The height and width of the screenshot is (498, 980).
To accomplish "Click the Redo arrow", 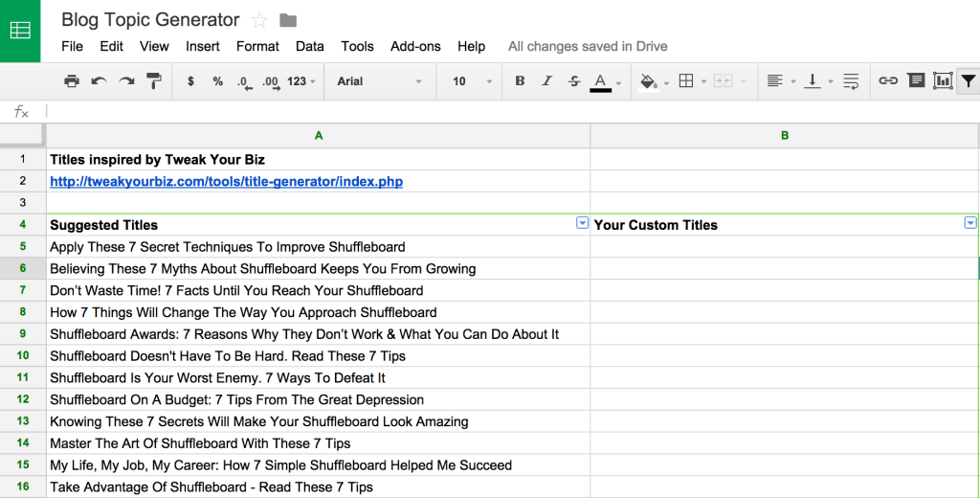I will (127, 80).
